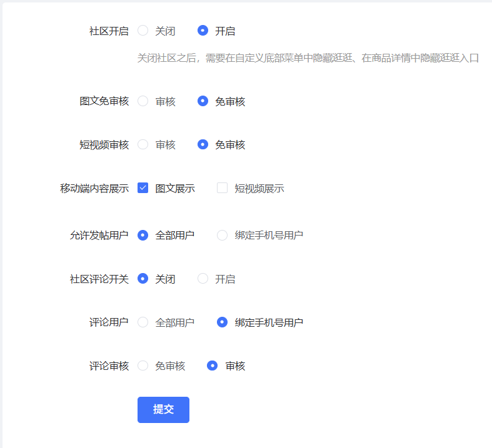Turn 社区评论开关 to 开启
Image resolution: width=492 pixels, height=448 pixels.
click(x=203, y=279)
